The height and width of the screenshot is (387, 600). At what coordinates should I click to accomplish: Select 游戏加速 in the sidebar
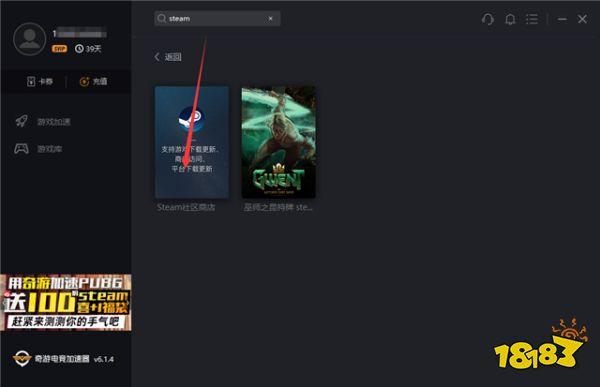click(54, 122)
